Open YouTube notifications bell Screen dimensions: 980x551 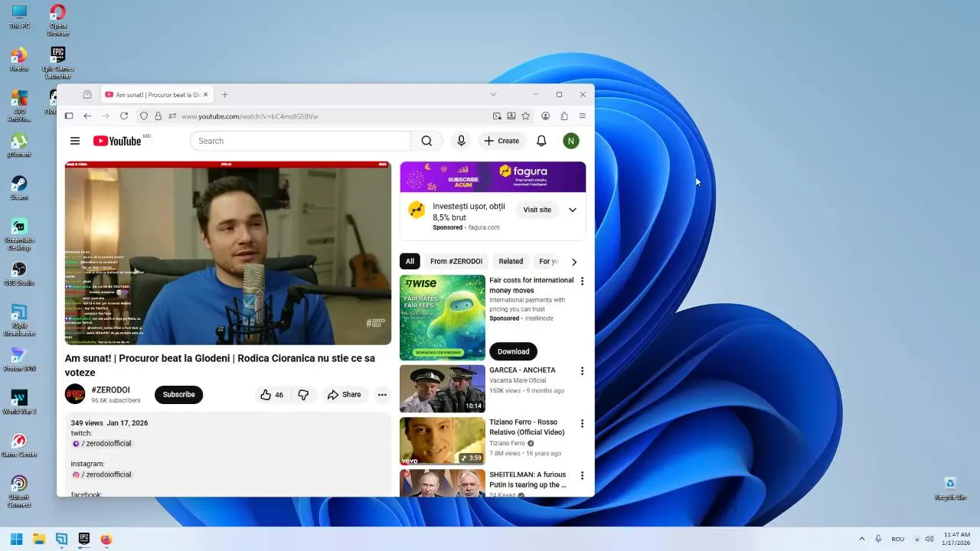click(x=541, y=141)
